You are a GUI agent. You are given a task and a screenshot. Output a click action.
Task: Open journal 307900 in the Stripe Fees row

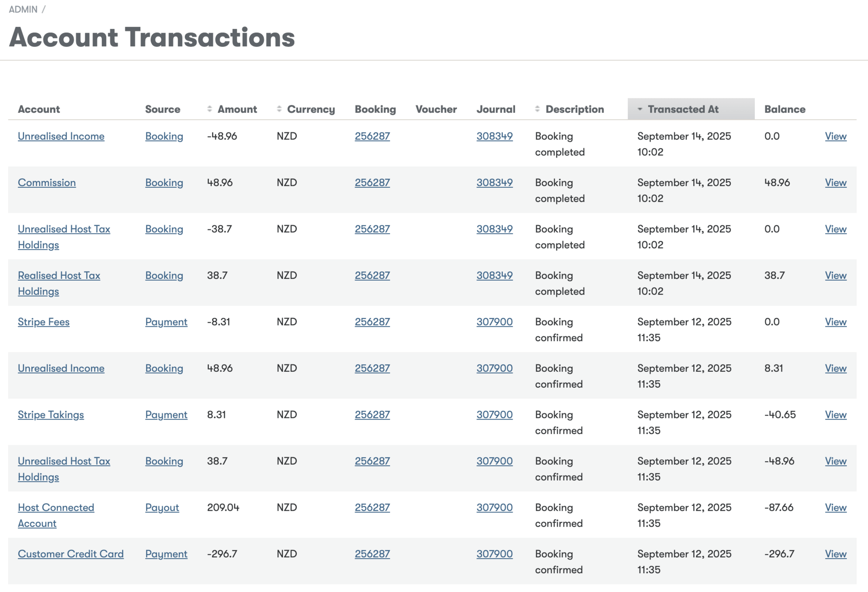click(x=494, y=322)
